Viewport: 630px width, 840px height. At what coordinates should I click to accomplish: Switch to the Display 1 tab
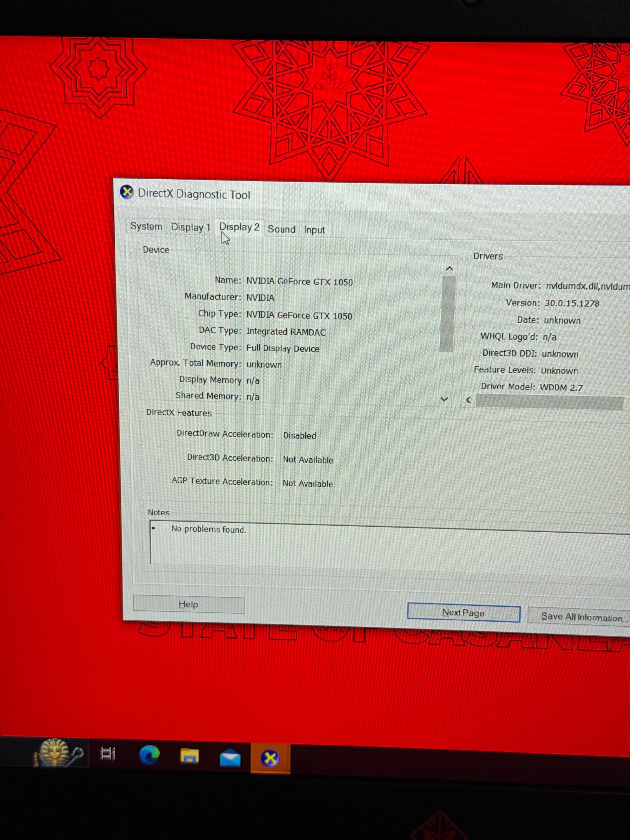pos(190,227)
